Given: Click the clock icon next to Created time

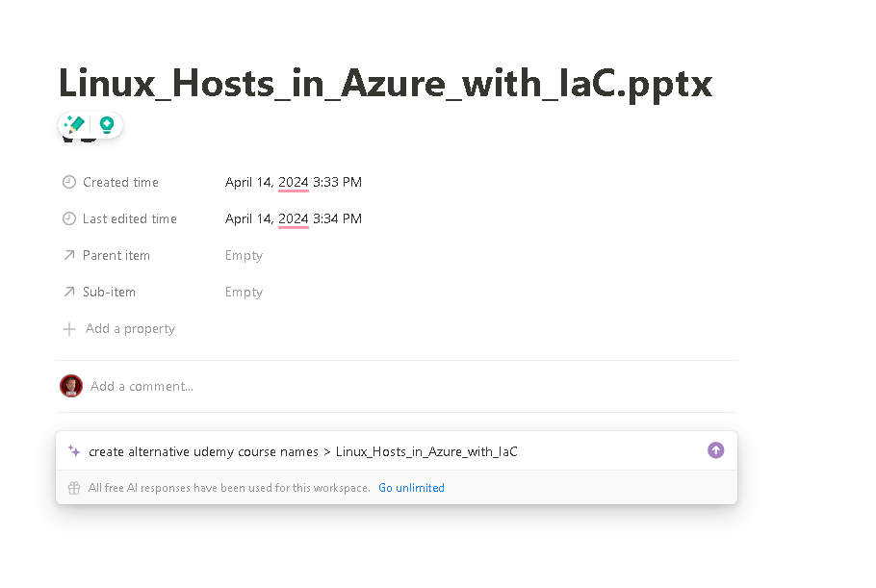Looking at the screenshot, I should (68, 182).
